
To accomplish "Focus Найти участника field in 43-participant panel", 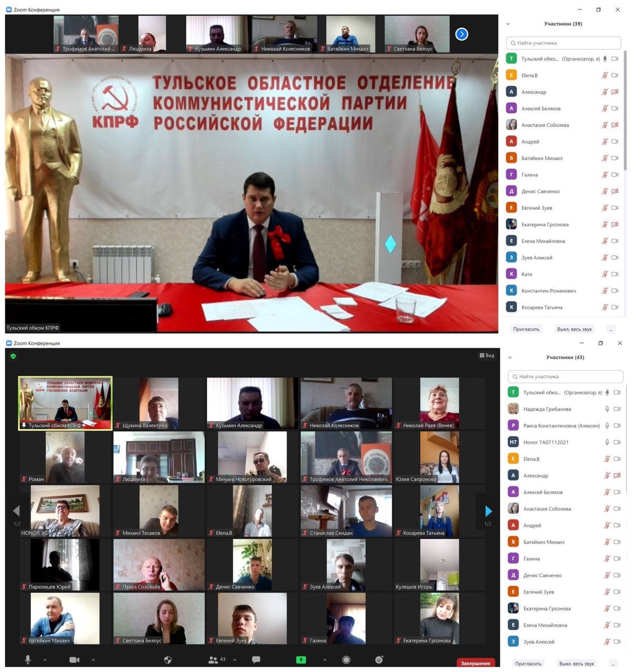I will (x=565, y=376).
